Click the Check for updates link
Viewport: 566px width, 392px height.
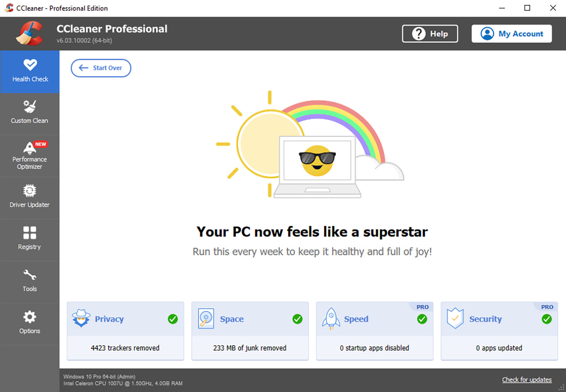pyautogui.click(x=527, y=380)
